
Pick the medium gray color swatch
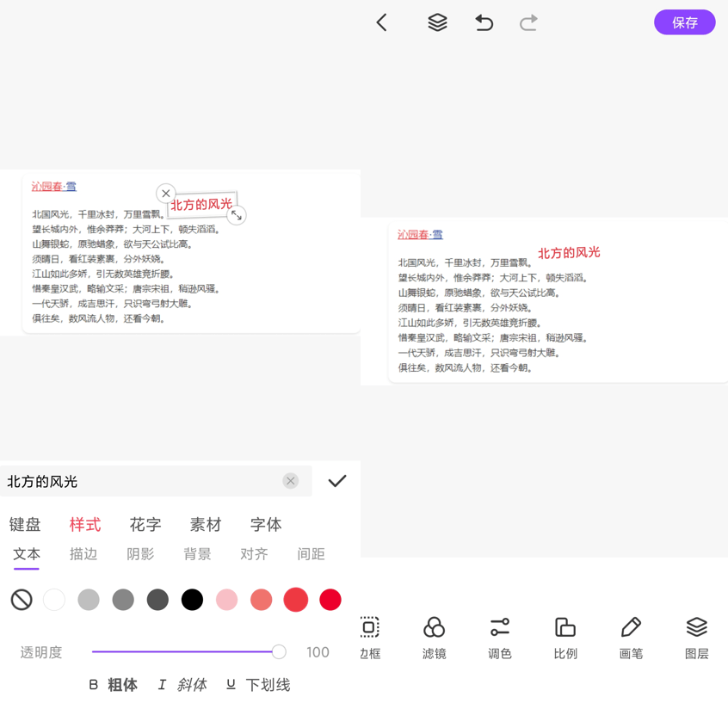(123, 600)
